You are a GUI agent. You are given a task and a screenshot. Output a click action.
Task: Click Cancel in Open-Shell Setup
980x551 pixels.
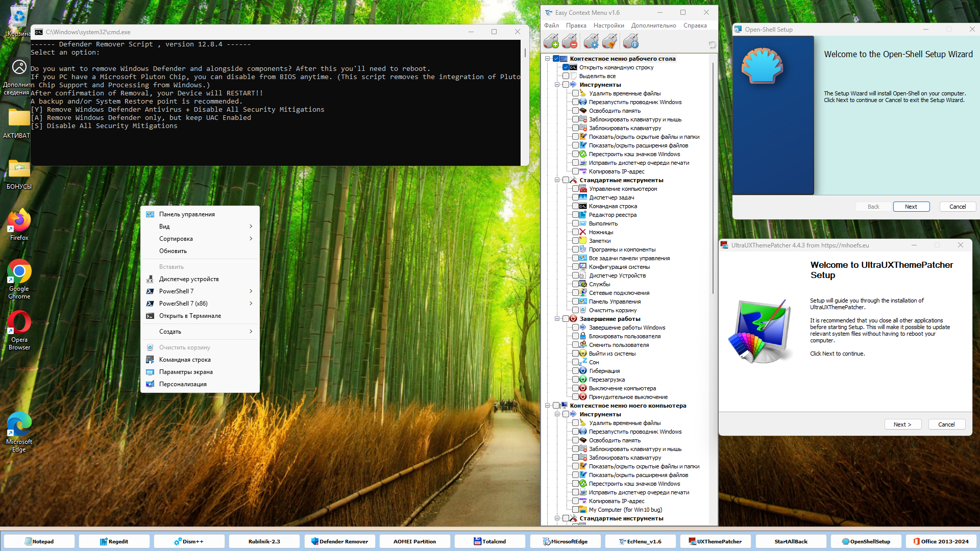coord(958,207)
